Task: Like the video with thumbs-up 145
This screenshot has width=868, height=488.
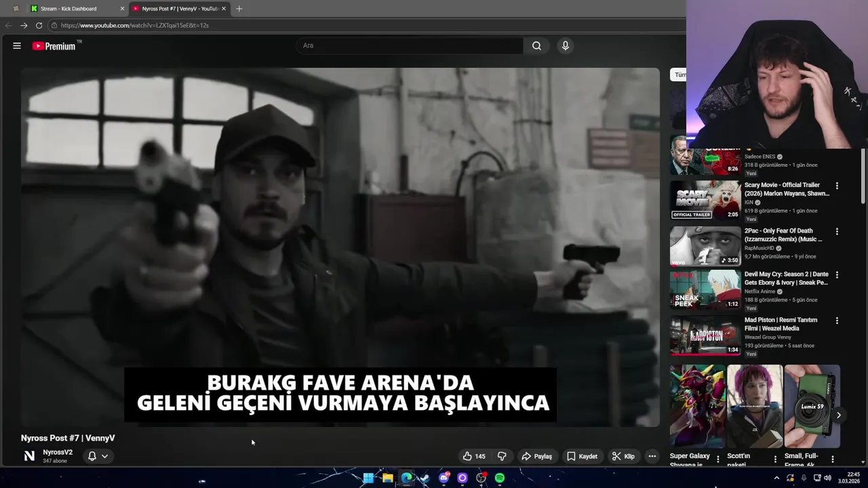Action: [x=474, y=456]
